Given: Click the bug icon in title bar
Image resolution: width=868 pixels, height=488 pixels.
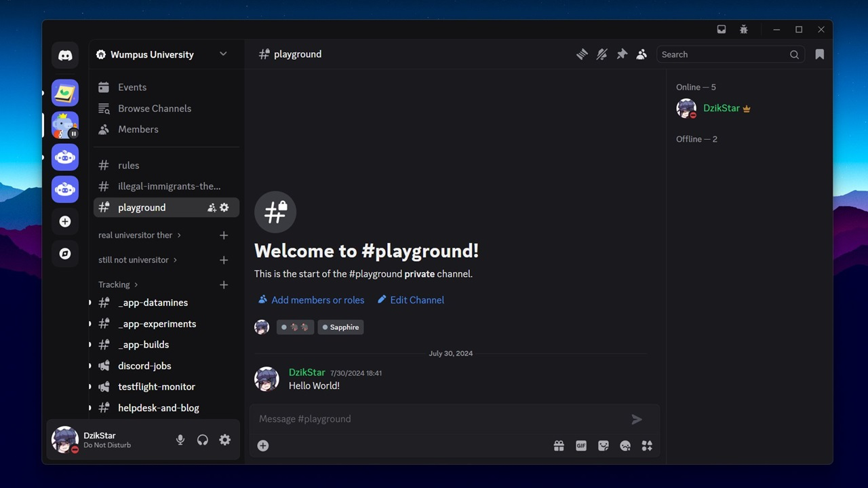Looking at the screenshot, I should 744,30.
